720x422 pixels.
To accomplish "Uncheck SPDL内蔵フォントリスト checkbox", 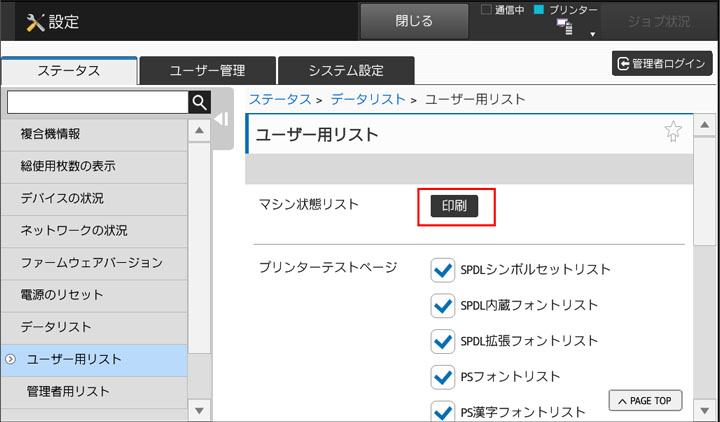I will 442,306.
